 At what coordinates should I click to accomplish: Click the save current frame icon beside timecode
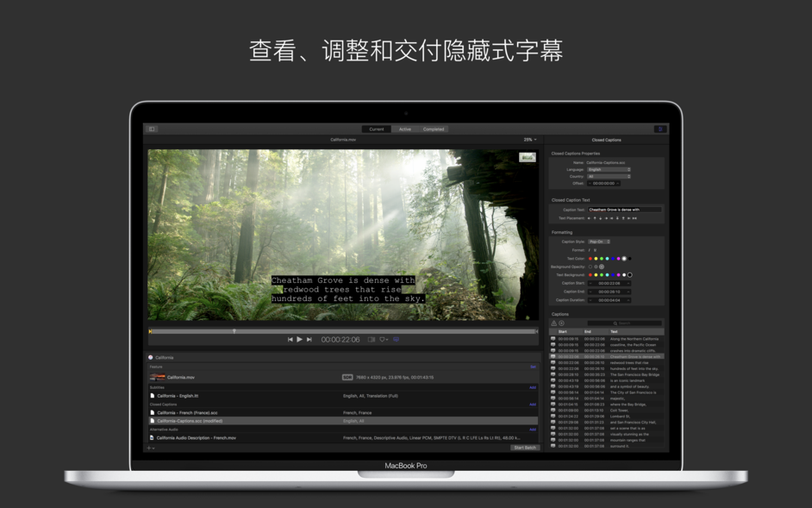point(372,338)
